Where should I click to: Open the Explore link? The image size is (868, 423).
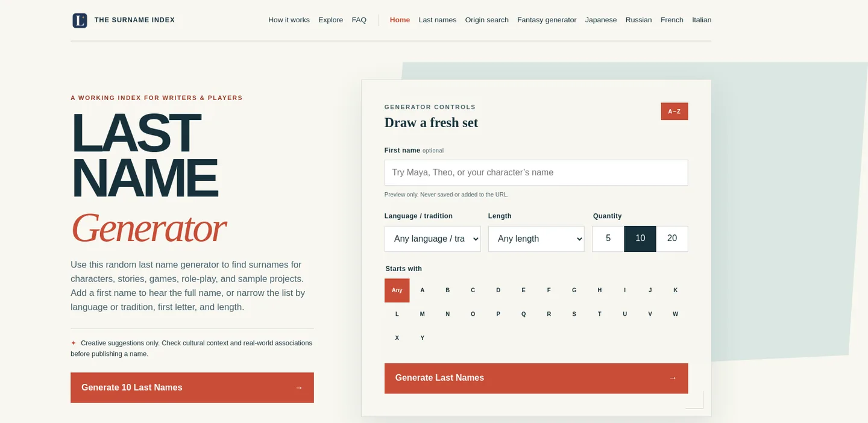click(x=331, y=20)
